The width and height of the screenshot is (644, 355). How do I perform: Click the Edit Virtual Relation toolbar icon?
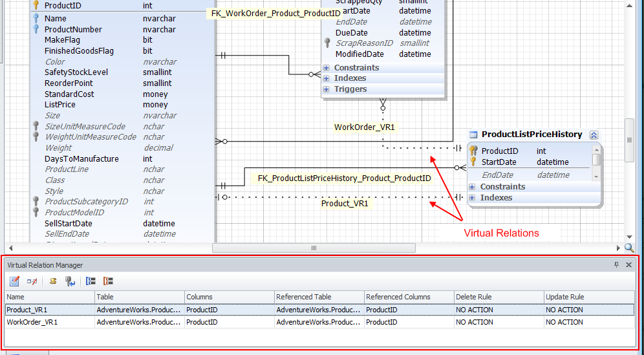(14, 281)
